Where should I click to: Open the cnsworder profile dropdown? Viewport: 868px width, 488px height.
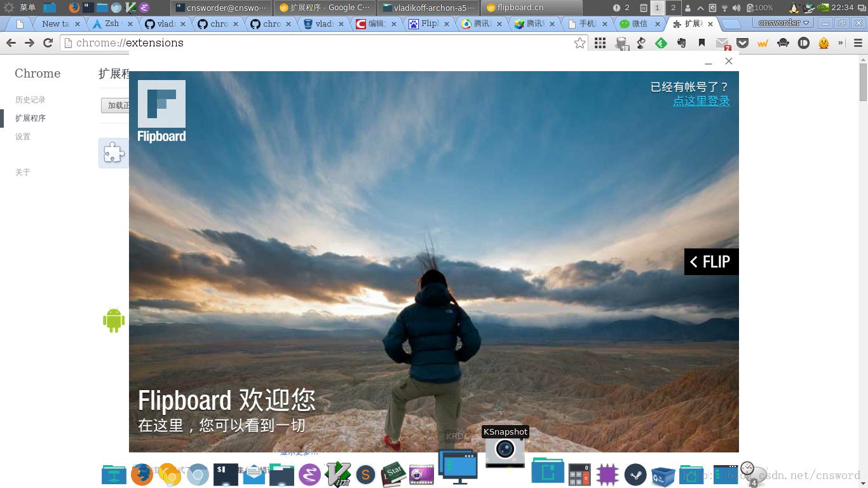[x=784, y=23]
